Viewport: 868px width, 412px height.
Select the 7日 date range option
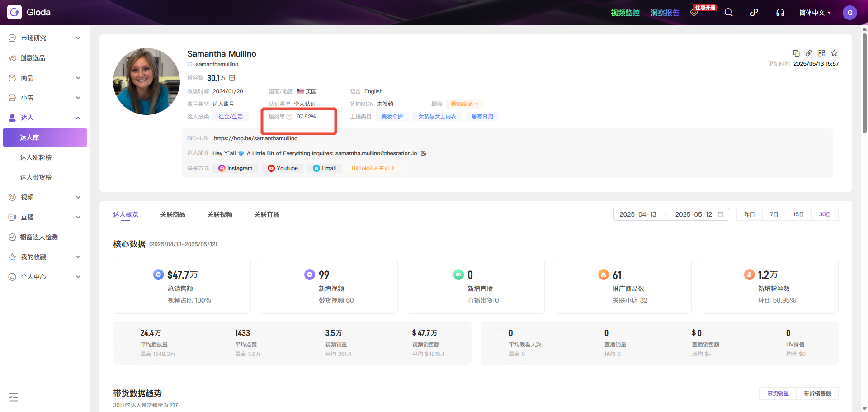[x=774, y=214]
